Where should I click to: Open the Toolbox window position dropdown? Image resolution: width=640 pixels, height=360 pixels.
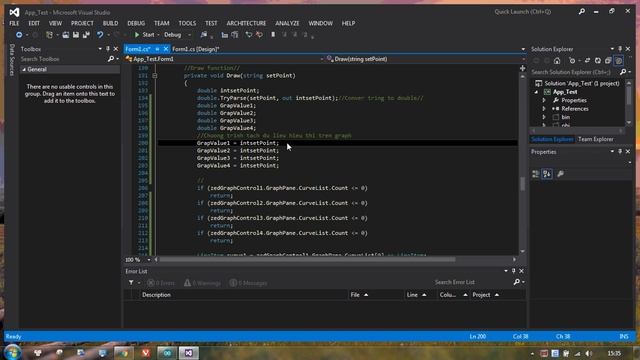coord(100,49)
